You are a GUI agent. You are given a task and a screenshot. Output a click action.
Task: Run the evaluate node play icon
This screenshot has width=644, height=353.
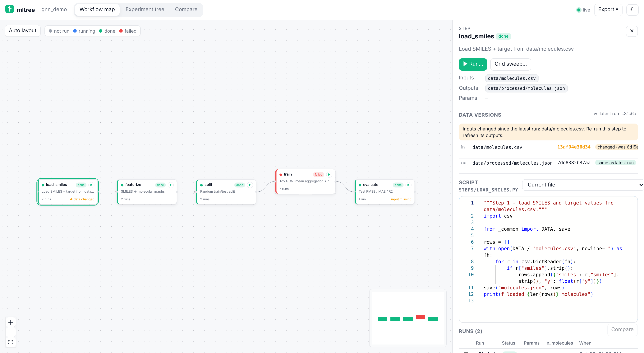pos(408,185)
